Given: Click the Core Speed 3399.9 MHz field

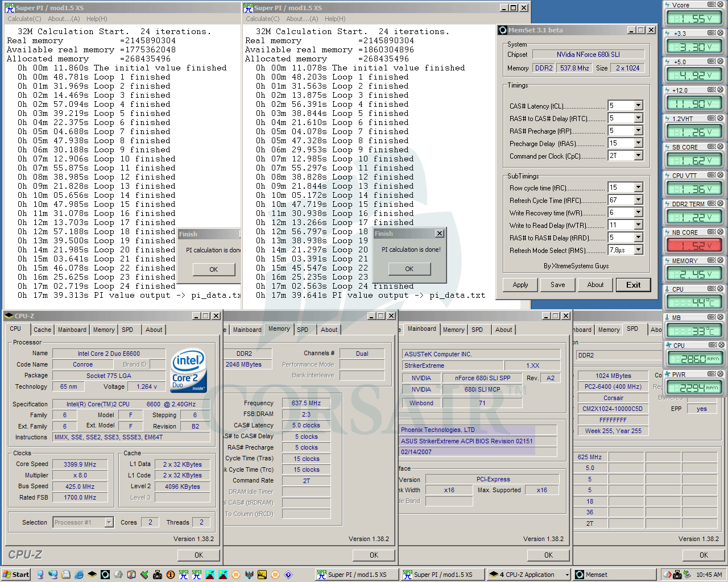Looking at the screenshot, I should tap(80, 464).
